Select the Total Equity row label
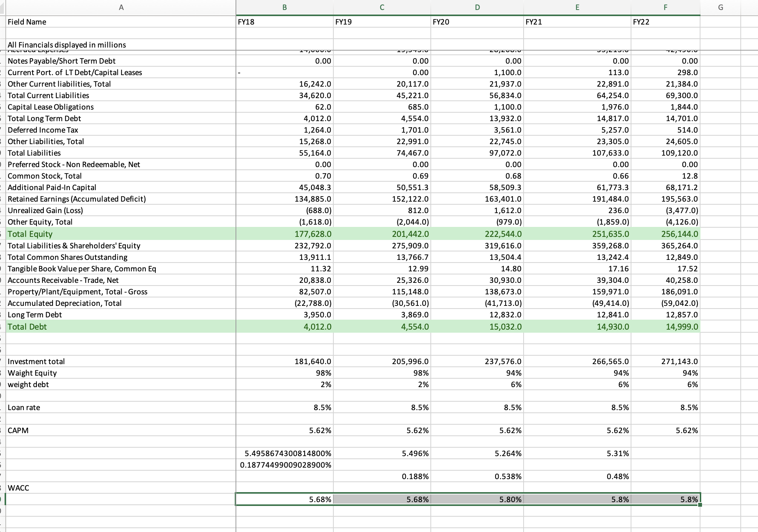The height and width of the screenshot is (532, 758). pos(30,234)
